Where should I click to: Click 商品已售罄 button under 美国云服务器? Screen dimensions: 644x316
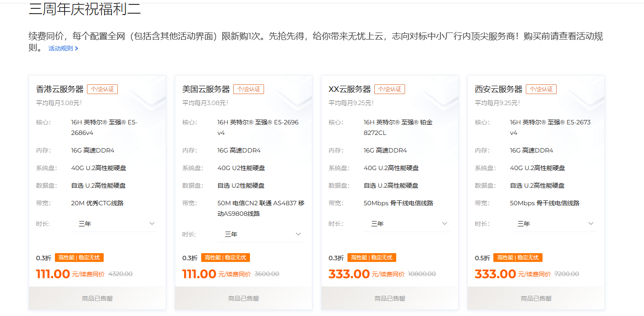click(243, 298)
